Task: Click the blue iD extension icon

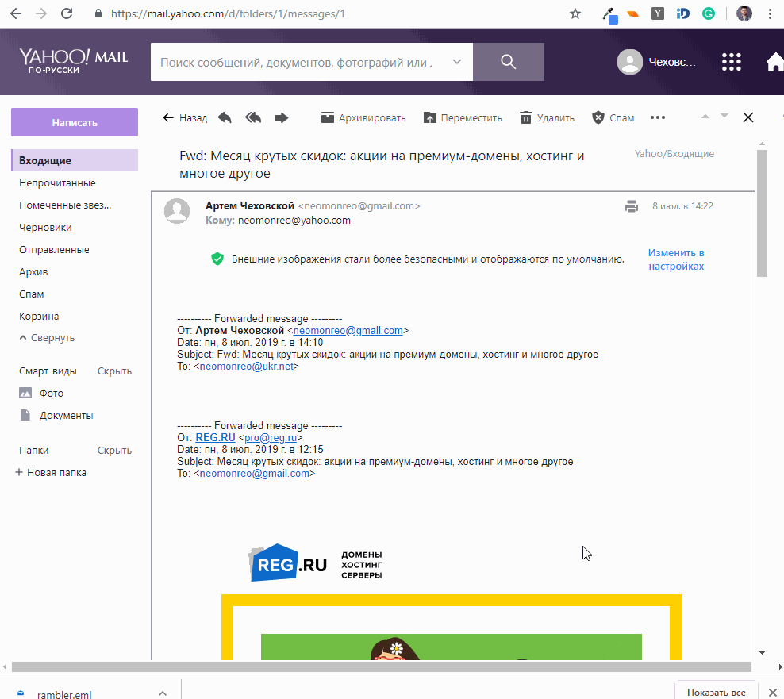Action: pos(682,13)
